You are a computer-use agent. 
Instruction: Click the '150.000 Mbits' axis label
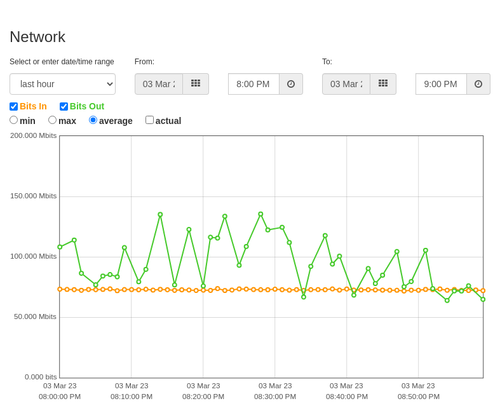[x=33, y=196]
